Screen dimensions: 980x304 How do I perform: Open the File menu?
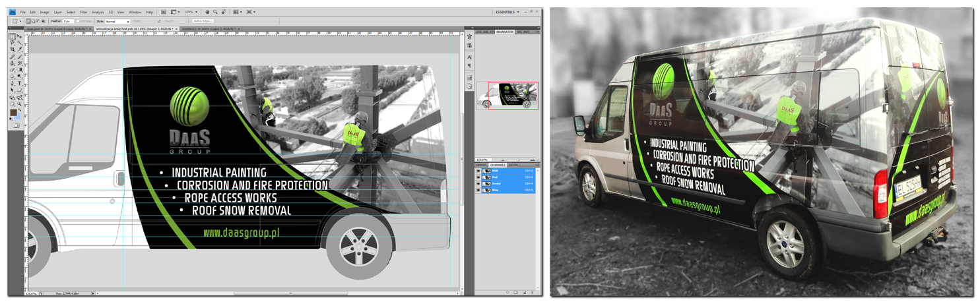click(x=22, y=12)
